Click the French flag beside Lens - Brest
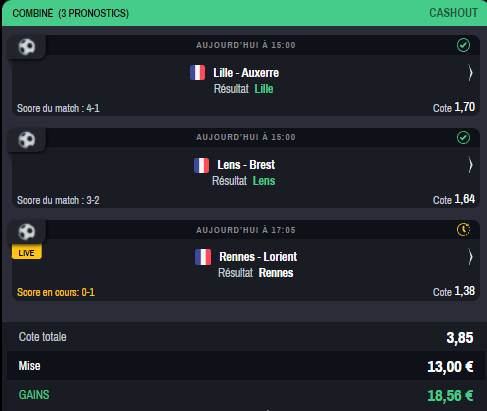Viewport: 487px width, 411px height. (x=201, y=165)
